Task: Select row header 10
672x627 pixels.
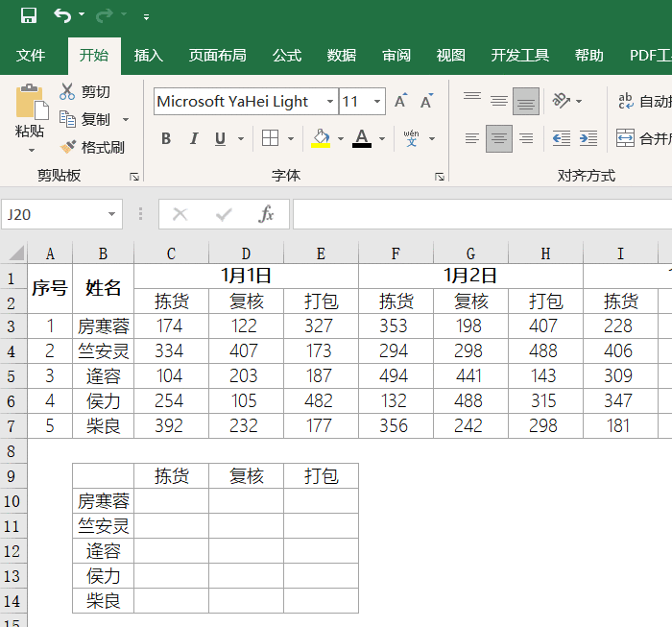Action: (12, 501)
